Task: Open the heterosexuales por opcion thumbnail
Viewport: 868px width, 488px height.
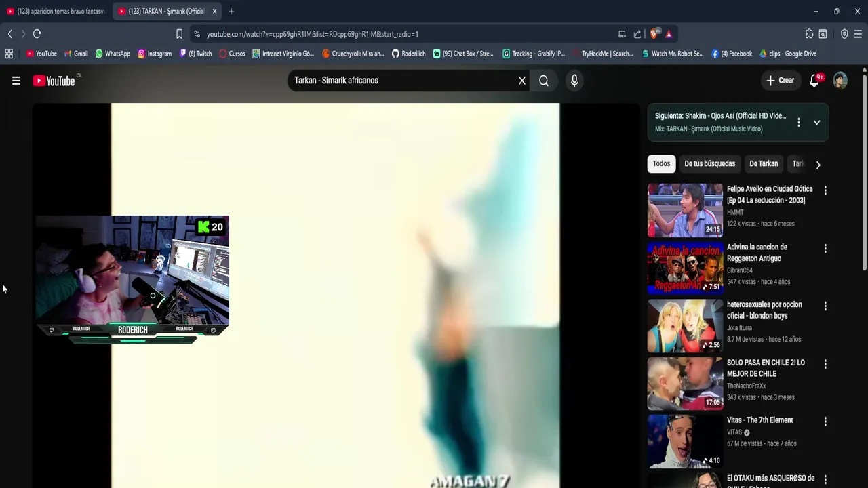Action: pos(685,326)
